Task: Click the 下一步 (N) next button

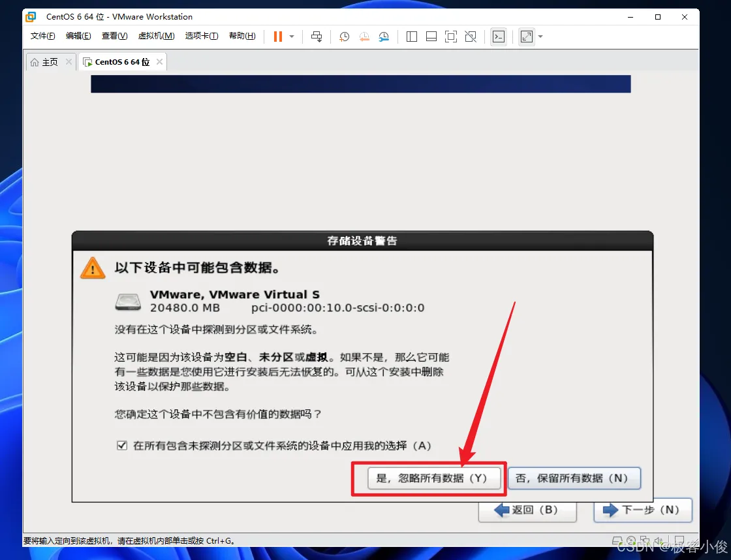Action: click(x=642, y=510)
